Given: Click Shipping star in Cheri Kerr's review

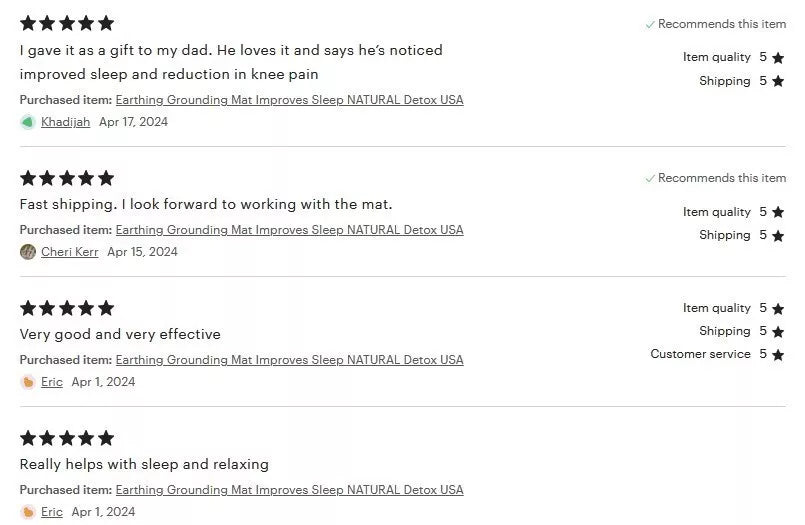Looking at the screenshot, I should [778, 236].
